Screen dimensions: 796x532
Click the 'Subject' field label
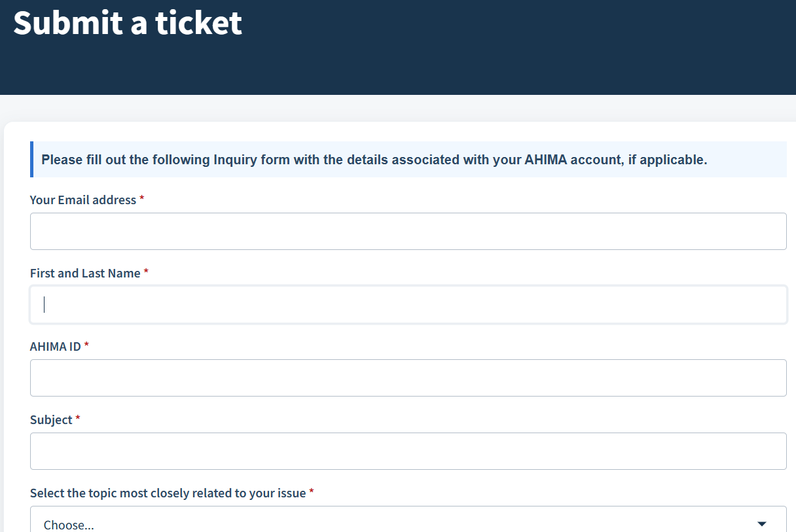[51, 420]
